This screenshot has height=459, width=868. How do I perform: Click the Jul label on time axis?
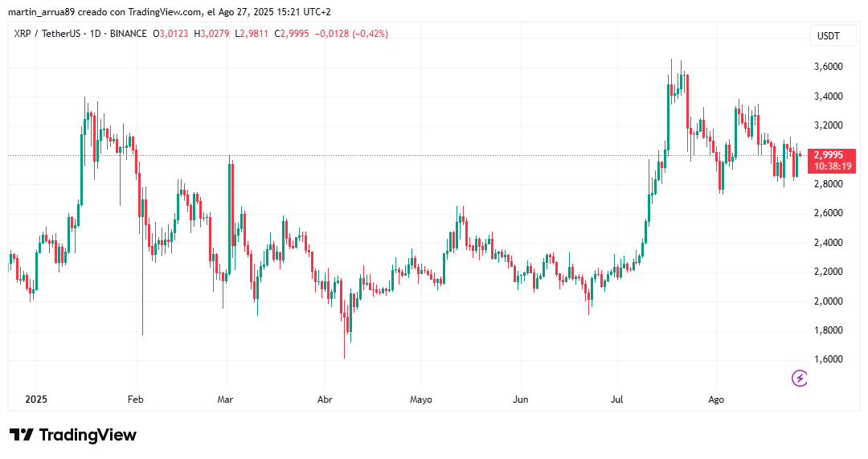coord(616,400)
